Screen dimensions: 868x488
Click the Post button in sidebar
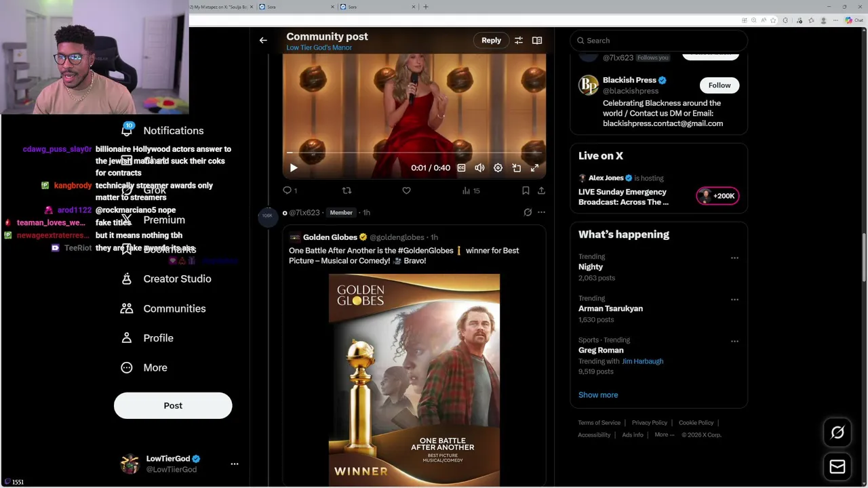point(173,406)
